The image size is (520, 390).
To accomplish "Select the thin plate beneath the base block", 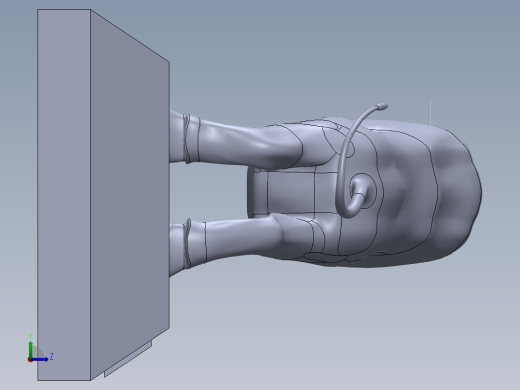I will pos(128,359).
